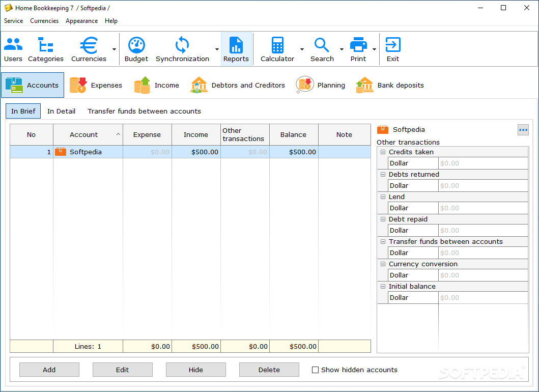Viewport: 539px width, 392px height.
Task: Select the In Brief tab
Action: [23, 111]
